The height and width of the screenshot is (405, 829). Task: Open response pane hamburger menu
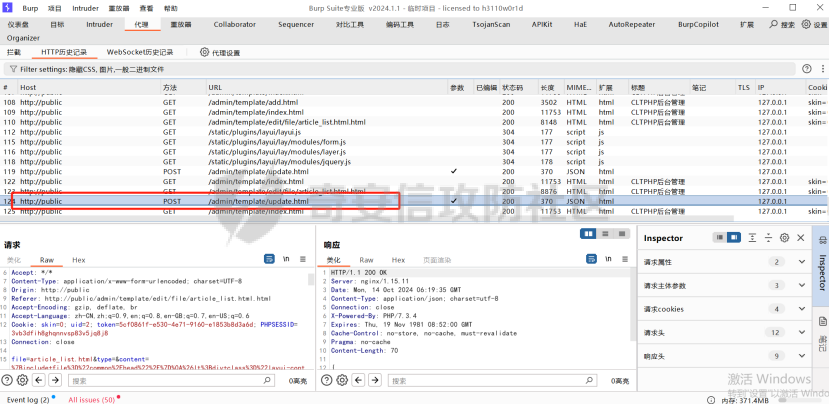(624, 259)
